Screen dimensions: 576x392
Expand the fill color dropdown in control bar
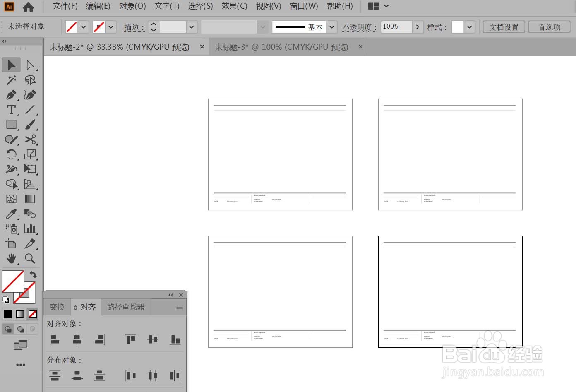(83, 27)
